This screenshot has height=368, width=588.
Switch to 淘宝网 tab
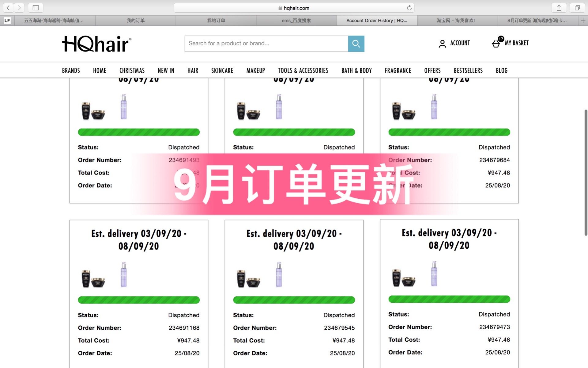[x=456, y=21]
